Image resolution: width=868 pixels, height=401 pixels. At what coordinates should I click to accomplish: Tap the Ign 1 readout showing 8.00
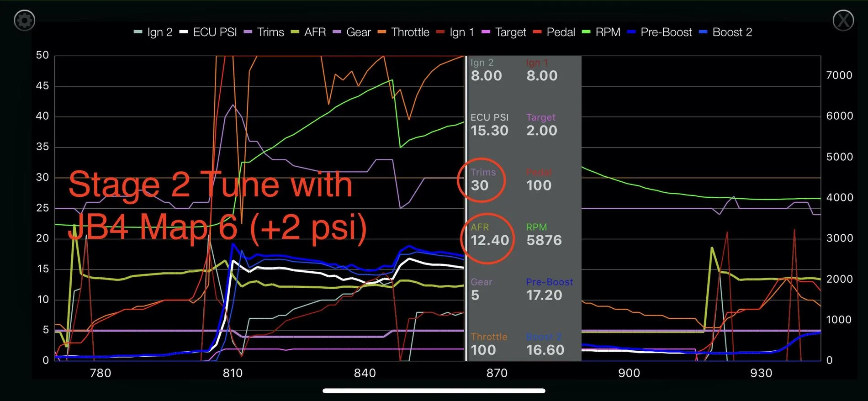point(542,70)
